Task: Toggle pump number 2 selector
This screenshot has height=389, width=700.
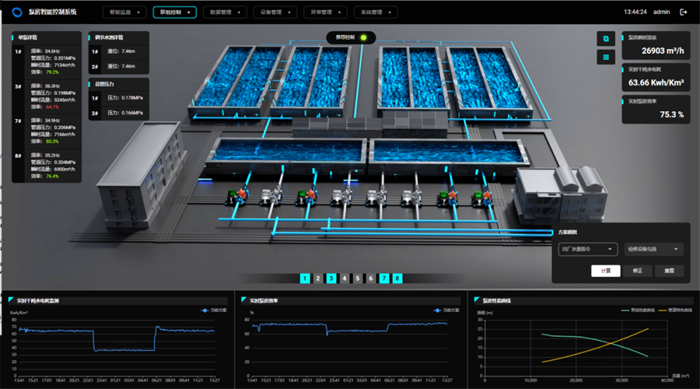Action: point(318,278)
